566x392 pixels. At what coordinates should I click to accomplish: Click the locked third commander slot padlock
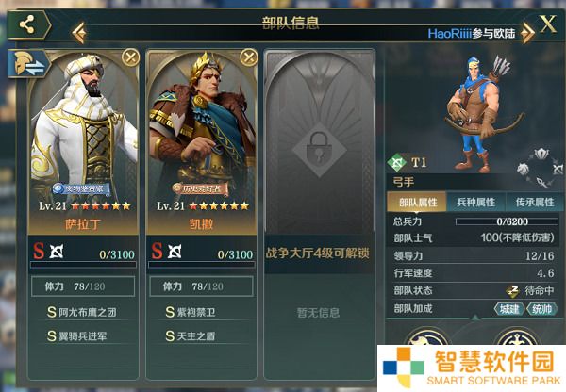[x=320, y=150]
